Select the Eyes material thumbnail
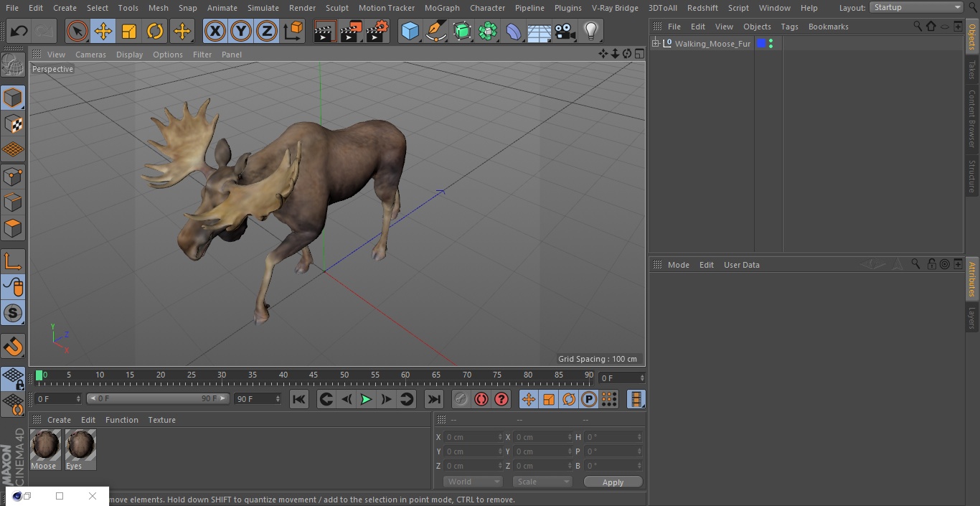Screen dimensions: 980x506 pyautogui.click(x=80, y=446)
